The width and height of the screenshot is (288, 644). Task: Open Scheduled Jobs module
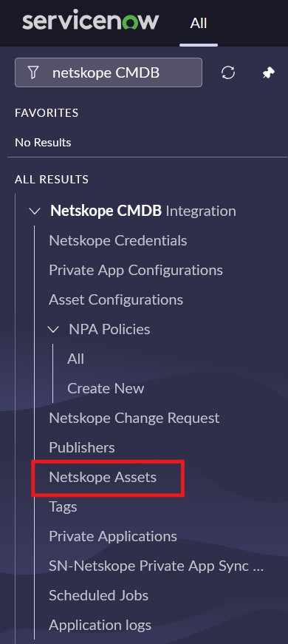click(x=98, y=595)
